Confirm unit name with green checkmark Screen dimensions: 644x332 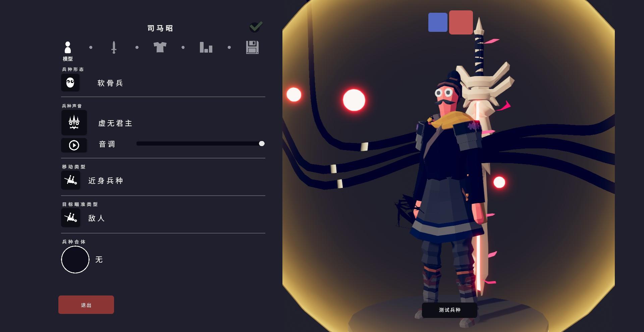pyautogui.click(x=256, y=27)
